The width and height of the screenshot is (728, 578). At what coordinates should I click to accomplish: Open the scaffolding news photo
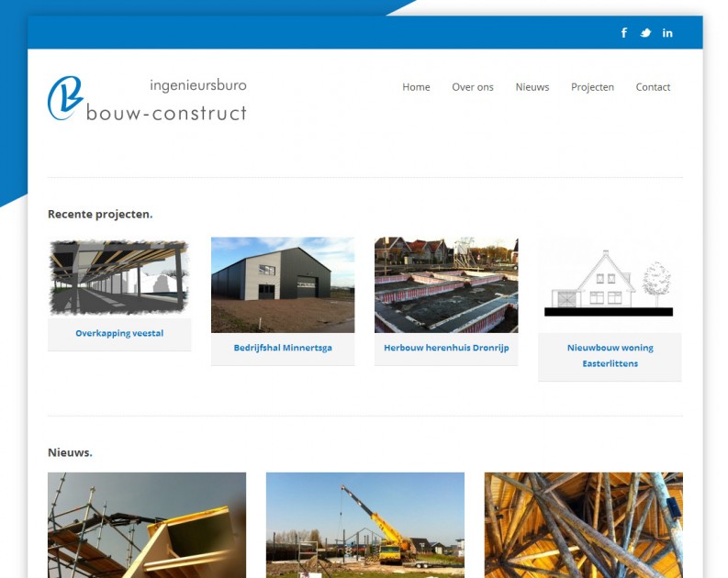point(147,525)
